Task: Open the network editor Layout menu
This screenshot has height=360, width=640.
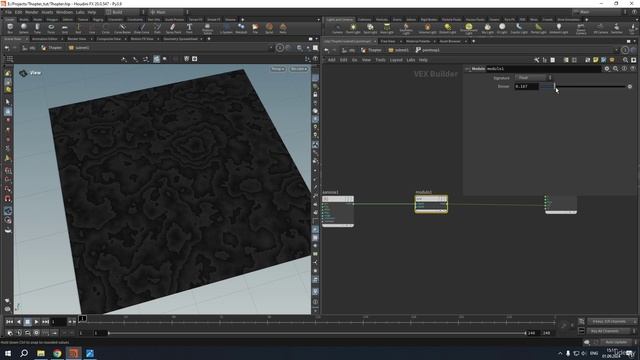Action: [x=396, y=60]
